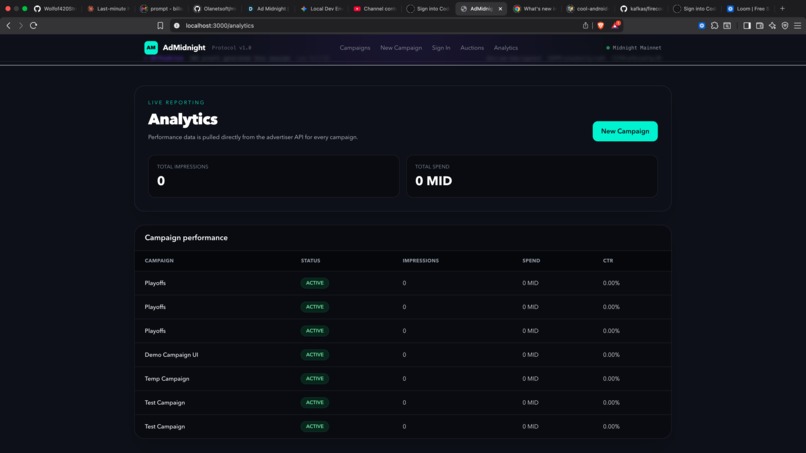Click the Midnight Mainnet network indicator
The width and height of the screenshot is (806, 453).
point(634,48)
